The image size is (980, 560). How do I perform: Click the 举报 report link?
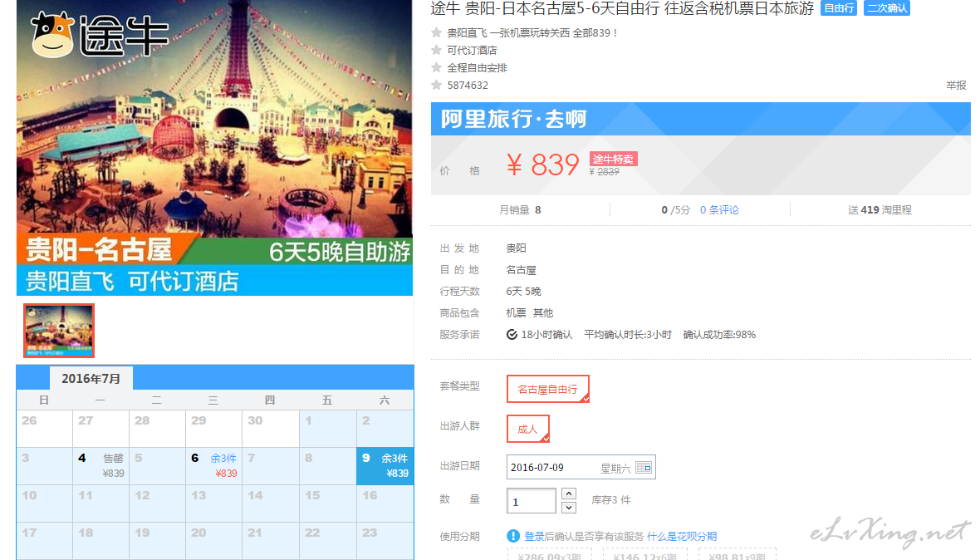[x=956, y=85]
